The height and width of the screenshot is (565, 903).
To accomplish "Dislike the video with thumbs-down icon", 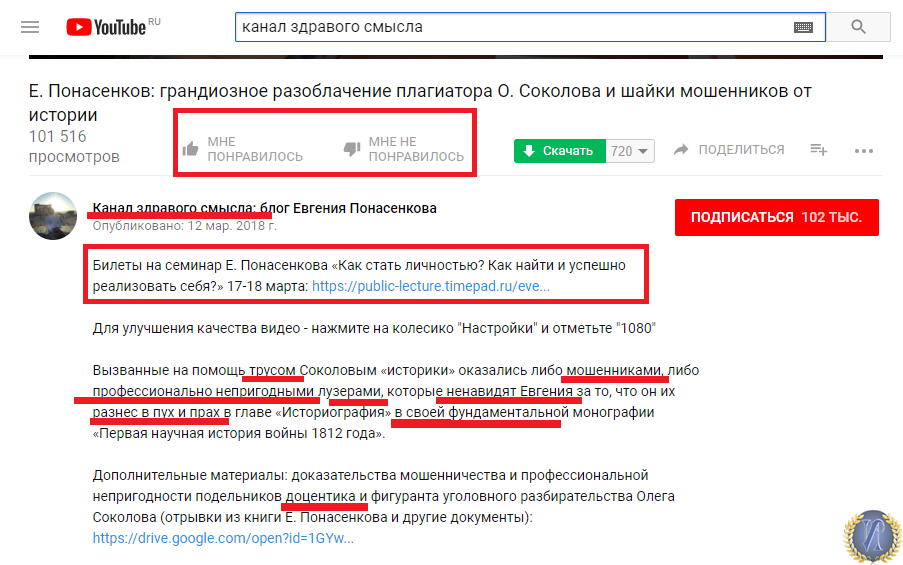I will (351, 149).
